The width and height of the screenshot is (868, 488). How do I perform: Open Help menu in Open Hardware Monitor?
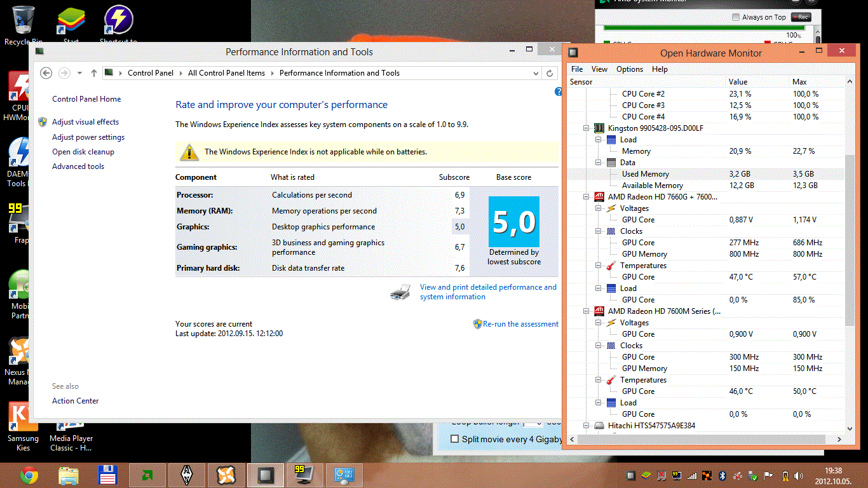[x=660, y=69]
